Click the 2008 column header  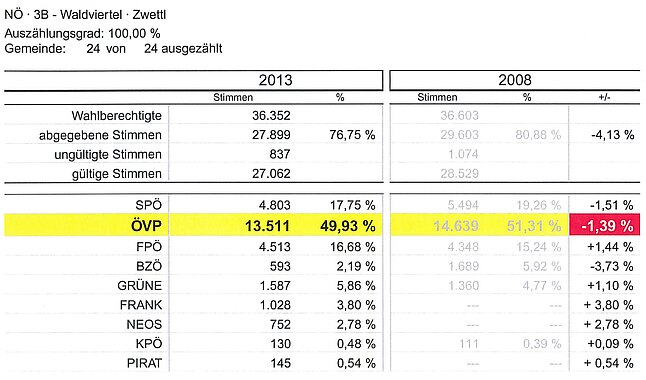(515, 80)
